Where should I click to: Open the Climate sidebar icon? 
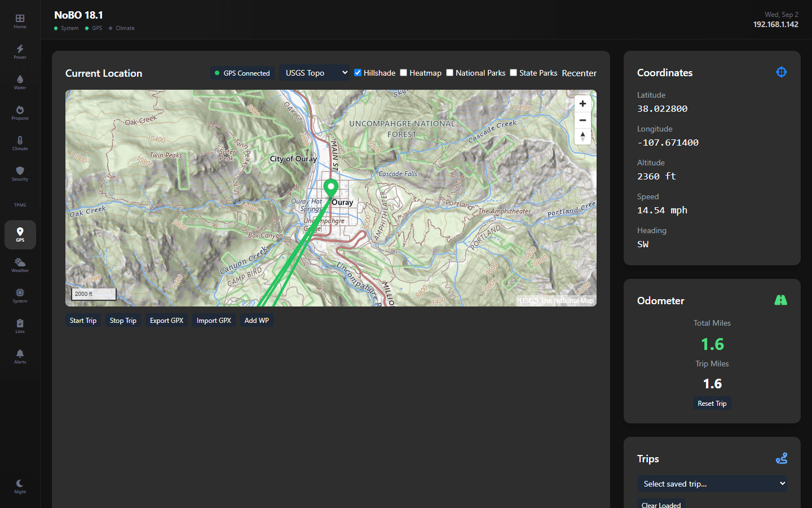(20, 143)
